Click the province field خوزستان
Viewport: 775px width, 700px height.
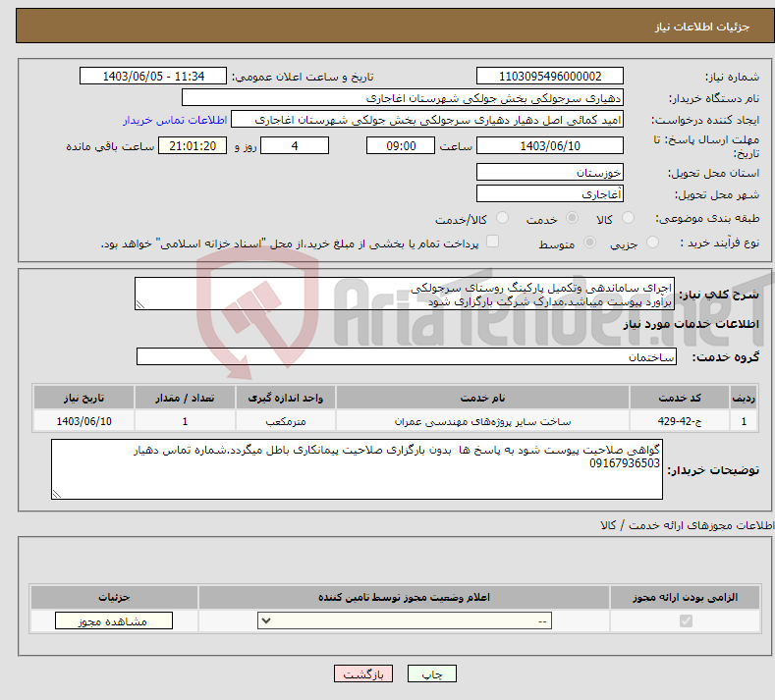(550, 173)
